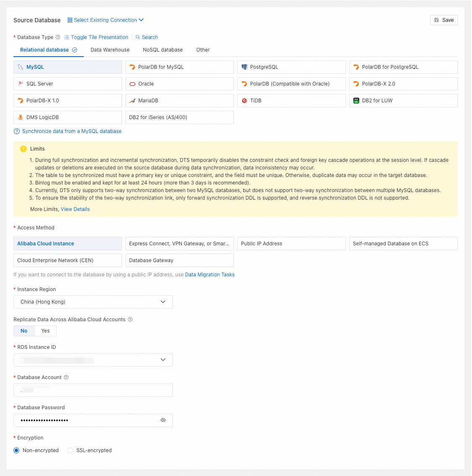Choose Cloud Enterprise Network (CEN) access method
472x476 pixels.
click(67, 260)
